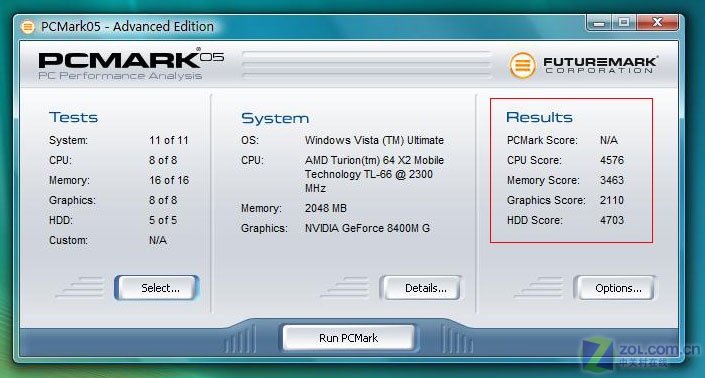Click the '2048 MB' memory value
The image size is (705, 378).
coord(326,208)
